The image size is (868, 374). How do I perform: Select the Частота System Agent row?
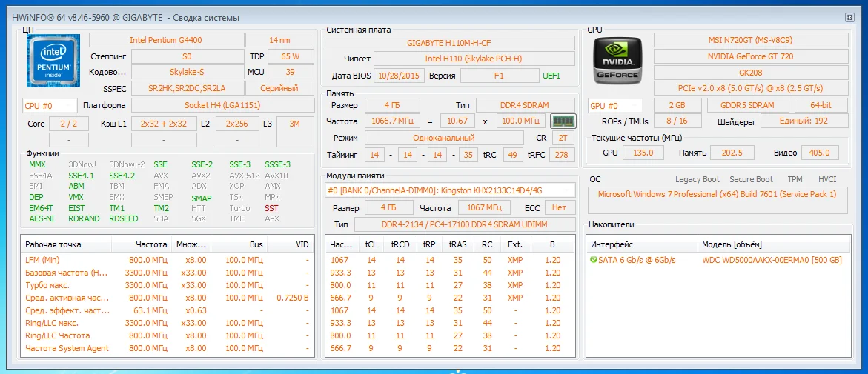(x=168, y=349)
